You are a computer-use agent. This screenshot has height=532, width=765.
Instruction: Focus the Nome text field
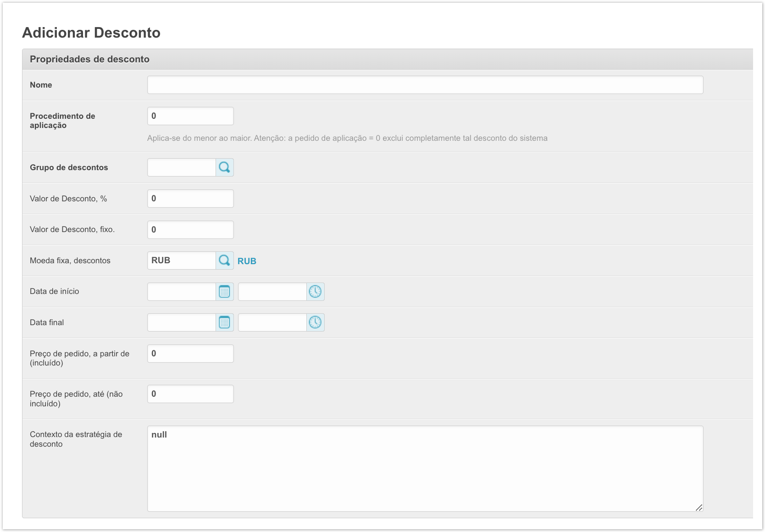coord(425,85)
